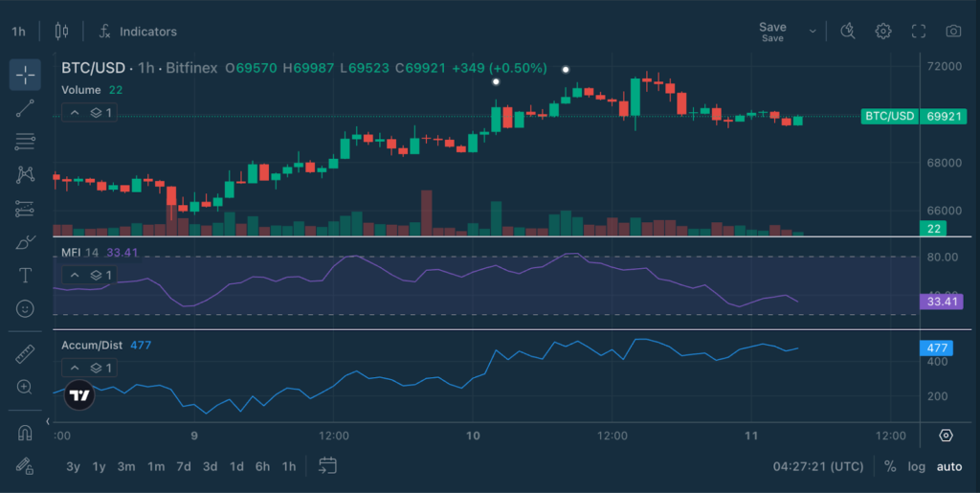Toggle percent scale mode

pyautogui.click(x=890, y=466)
